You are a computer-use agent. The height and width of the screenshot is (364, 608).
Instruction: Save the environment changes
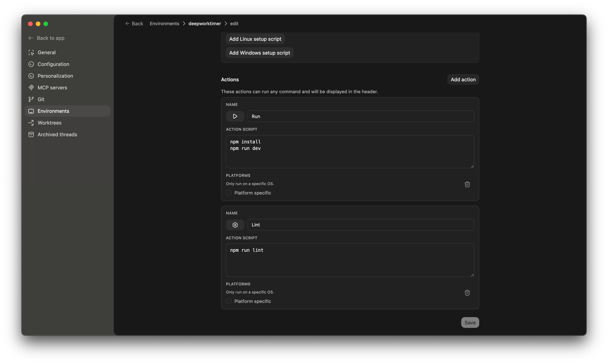point(470,322)
